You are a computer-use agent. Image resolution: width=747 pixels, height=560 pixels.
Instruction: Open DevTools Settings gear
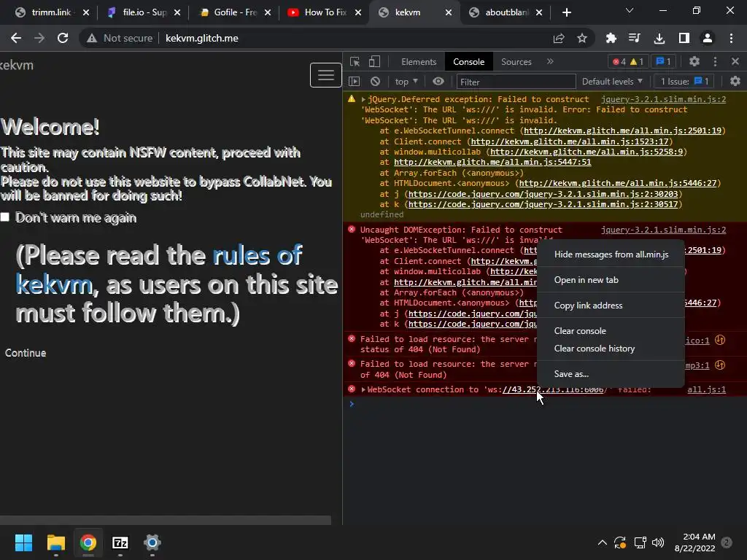coord(694,61)
